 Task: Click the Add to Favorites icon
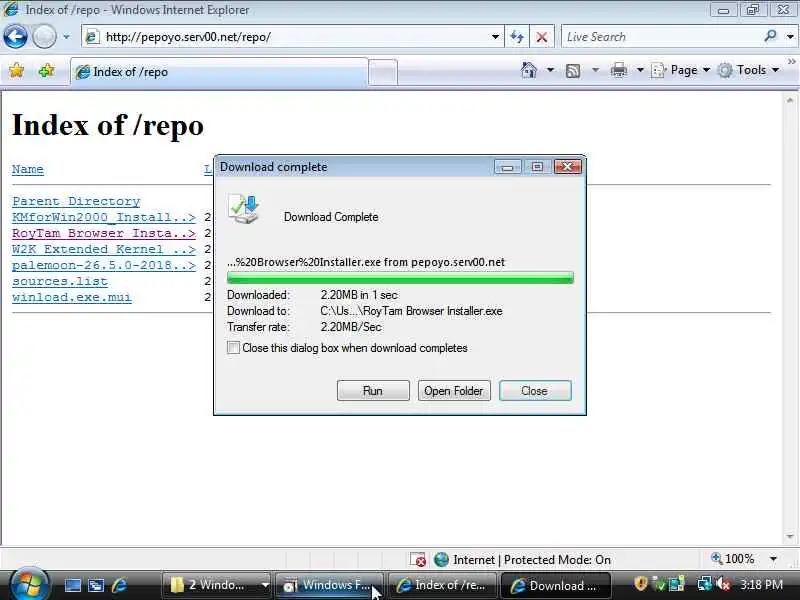[46, 70]
